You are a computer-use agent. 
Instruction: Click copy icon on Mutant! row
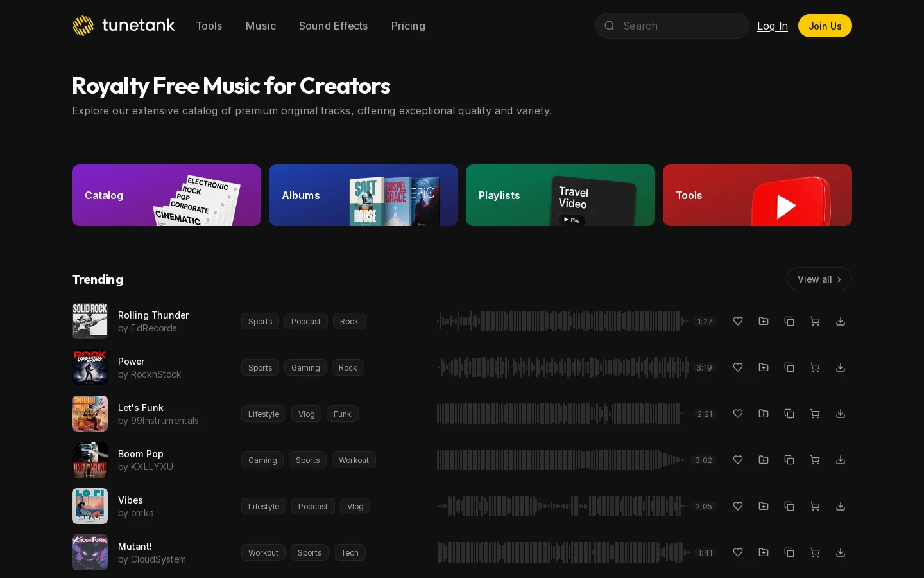(789, 552)
